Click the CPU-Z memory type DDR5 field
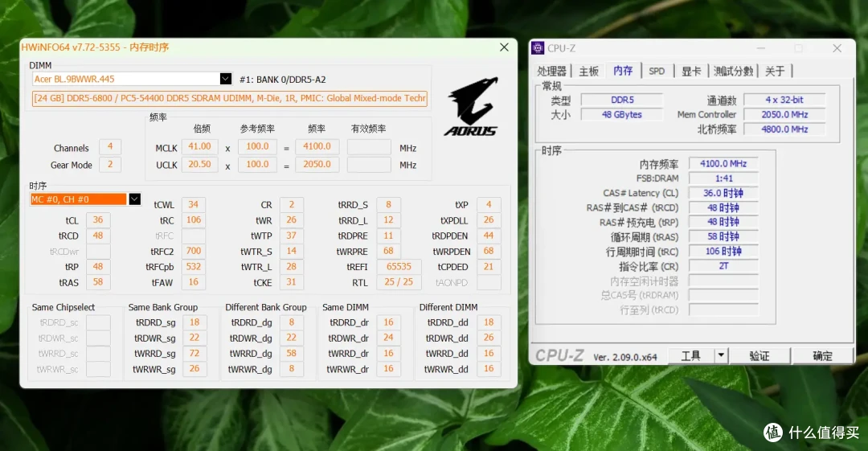 [621, 100]
